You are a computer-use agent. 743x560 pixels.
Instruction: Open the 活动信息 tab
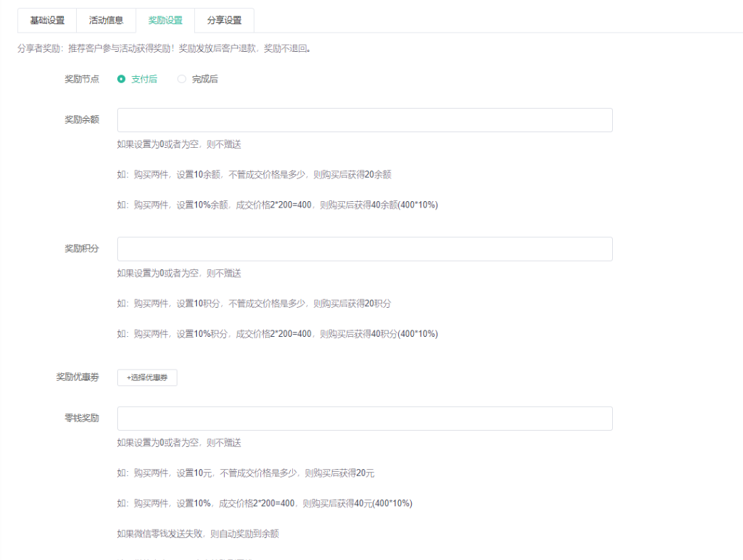(106, 21)
